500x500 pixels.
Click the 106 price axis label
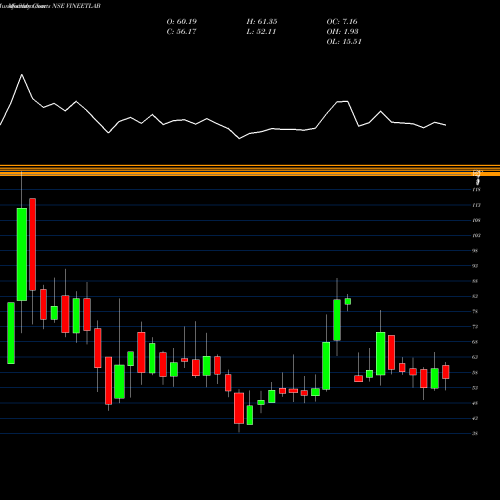(x=476, y=220)
